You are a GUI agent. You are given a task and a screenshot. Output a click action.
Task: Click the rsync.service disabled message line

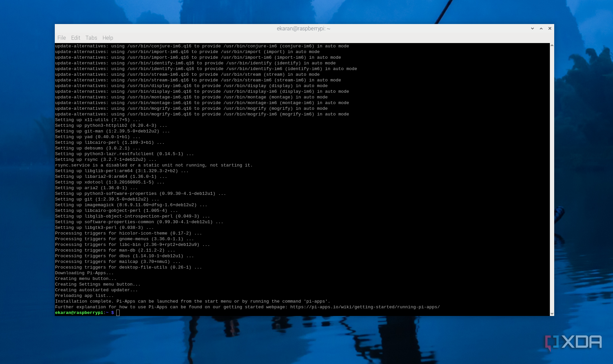click(x=154, y=165)
